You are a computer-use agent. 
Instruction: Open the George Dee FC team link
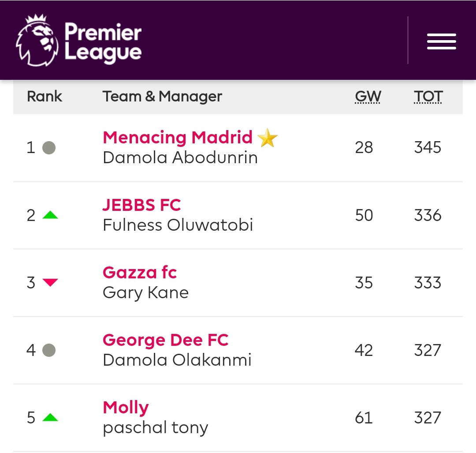click(x=166, y=340)
